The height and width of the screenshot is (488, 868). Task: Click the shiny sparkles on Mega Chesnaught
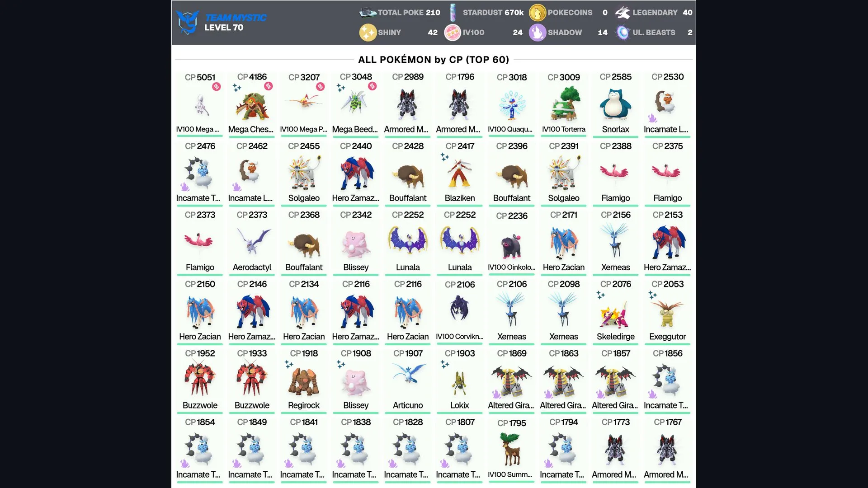tap(237, 88)
